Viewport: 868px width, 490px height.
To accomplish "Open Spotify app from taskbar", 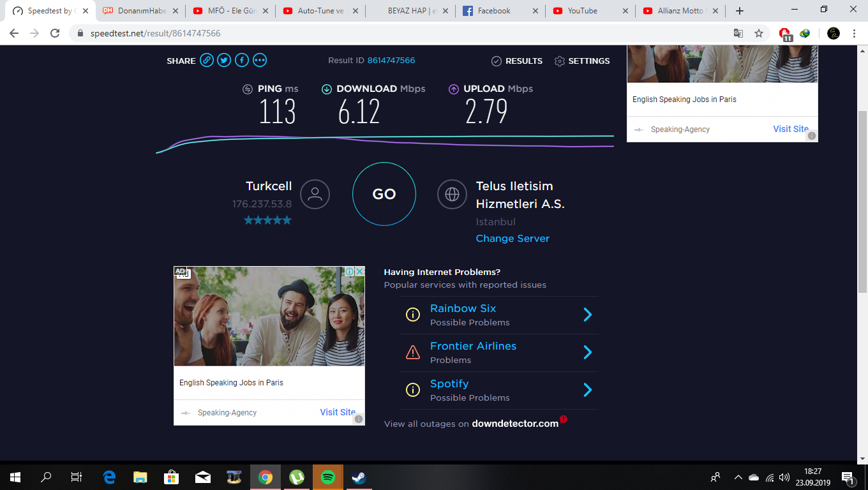I will pos(328,477).
